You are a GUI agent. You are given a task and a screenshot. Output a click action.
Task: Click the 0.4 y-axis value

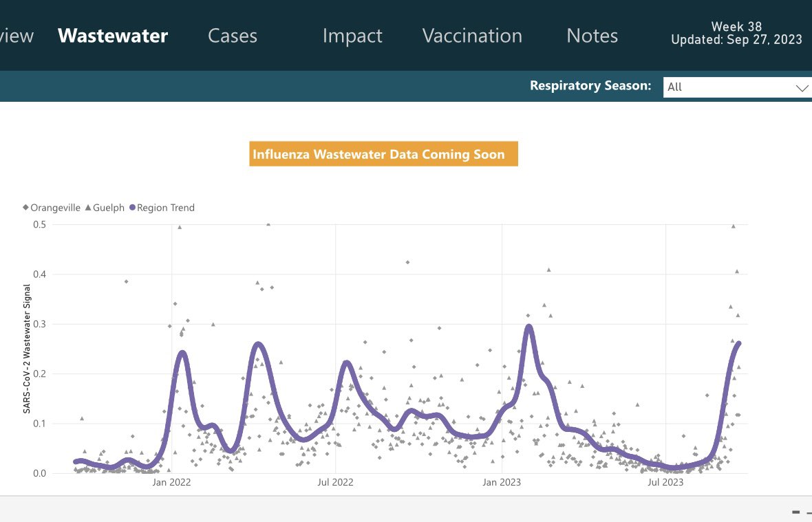(x=39, y=274)
